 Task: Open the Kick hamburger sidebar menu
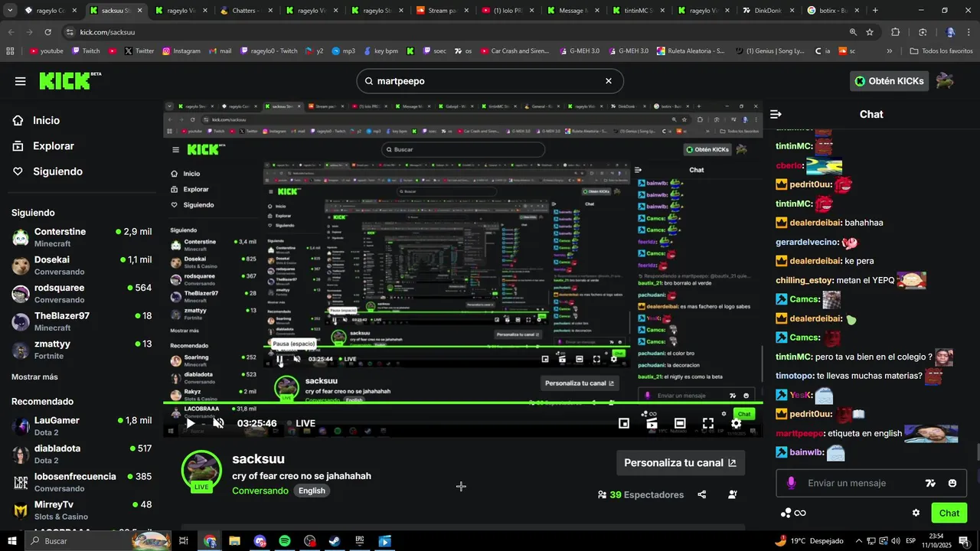(x=20, y=81)
